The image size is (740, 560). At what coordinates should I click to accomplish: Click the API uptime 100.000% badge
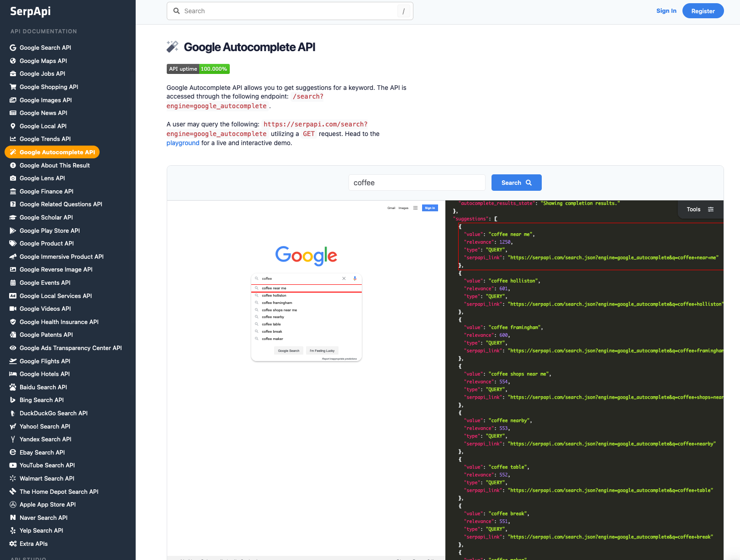click(x=198, y=69)
